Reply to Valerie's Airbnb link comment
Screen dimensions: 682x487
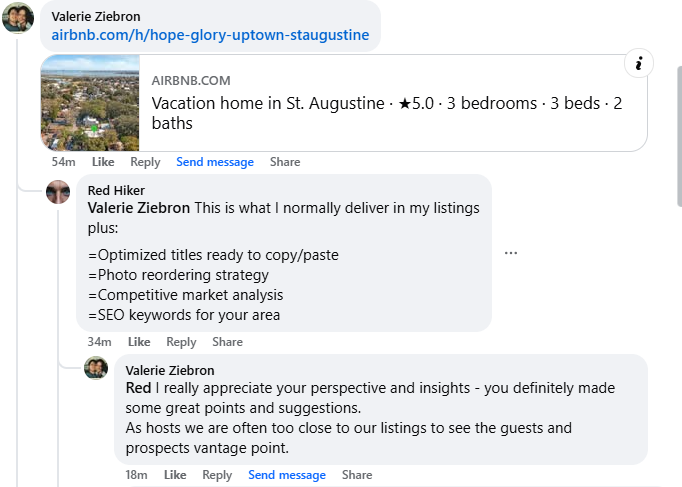[x=145, y=162]
